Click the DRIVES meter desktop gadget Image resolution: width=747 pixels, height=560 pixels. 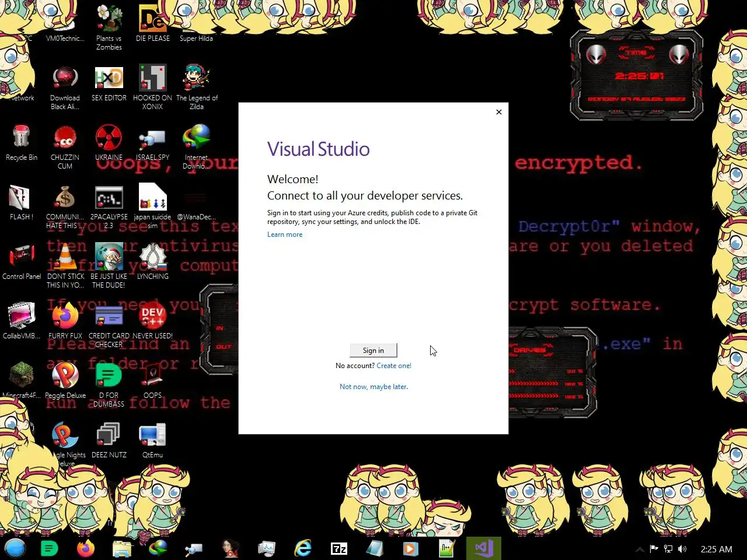coord(551,373)
